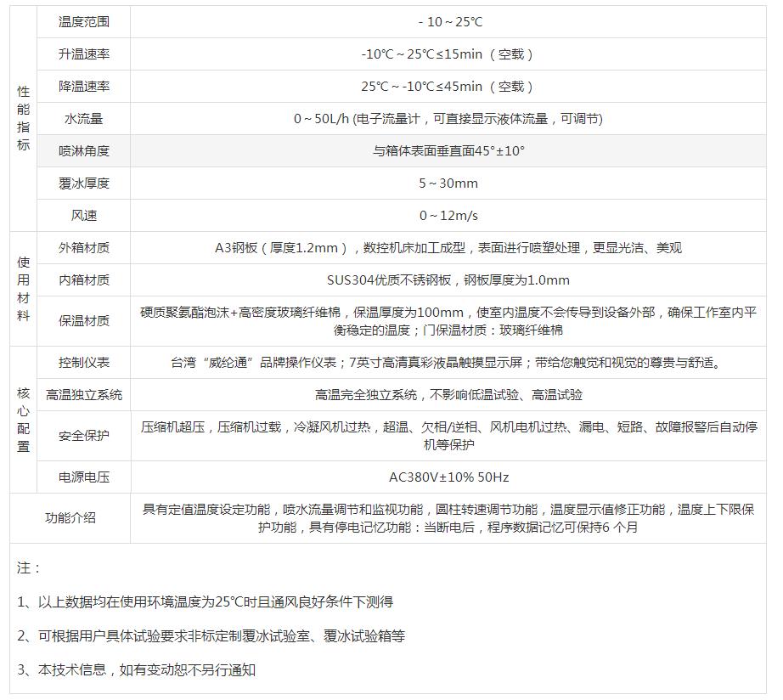Select the AC380V±10% 50Hz voltage value

click(448, 477)
